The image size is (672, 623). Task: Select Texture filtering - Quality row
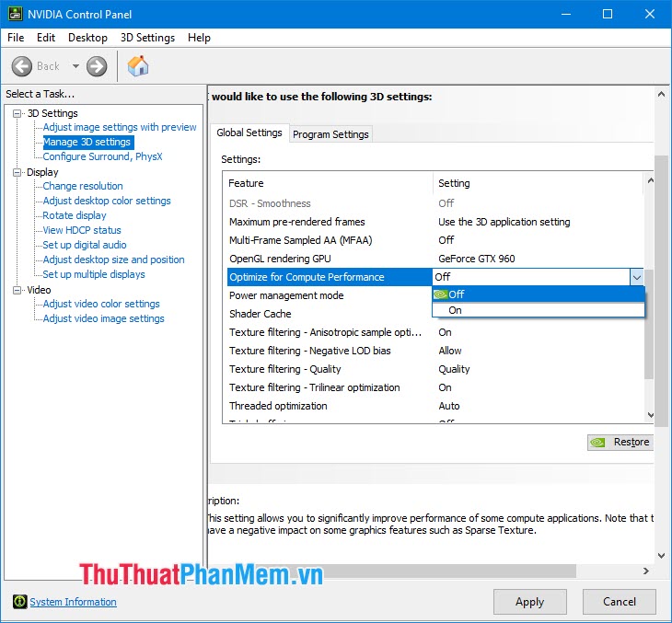(435, 369)
